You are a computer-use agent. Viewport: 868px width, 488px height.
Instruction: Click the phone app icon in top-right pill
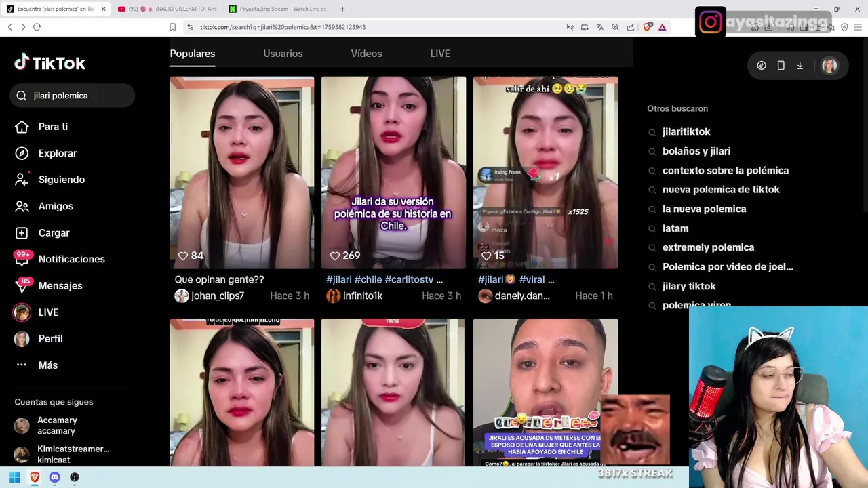[781, 66]
